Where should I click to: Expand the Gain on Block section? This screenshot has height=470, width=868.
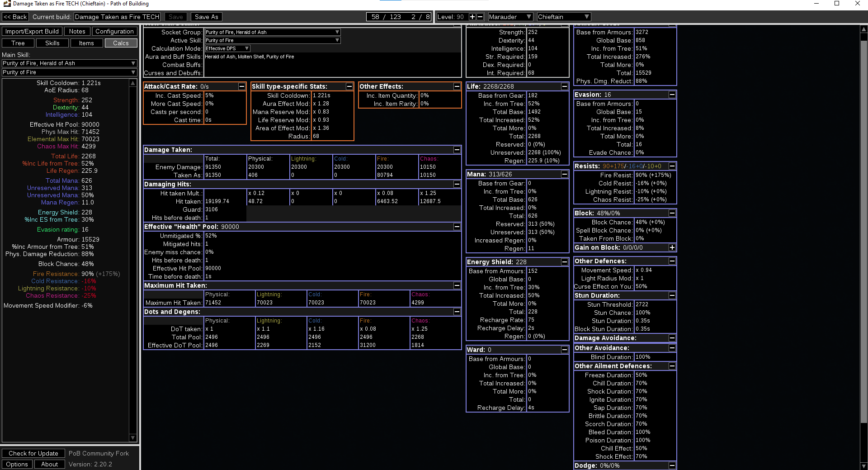tap(672, 247)
